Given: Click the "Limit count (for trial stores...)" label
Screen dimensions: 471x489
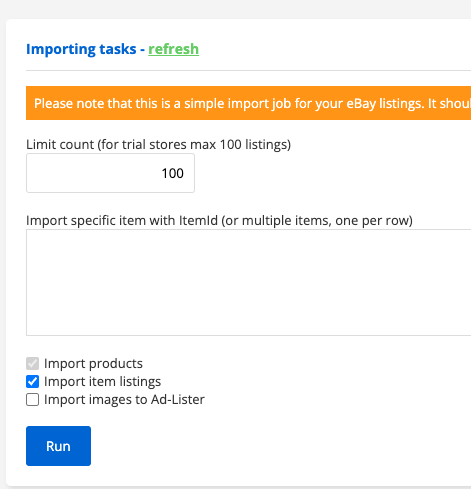Looking at the screenshot, I should coord(158,145).
